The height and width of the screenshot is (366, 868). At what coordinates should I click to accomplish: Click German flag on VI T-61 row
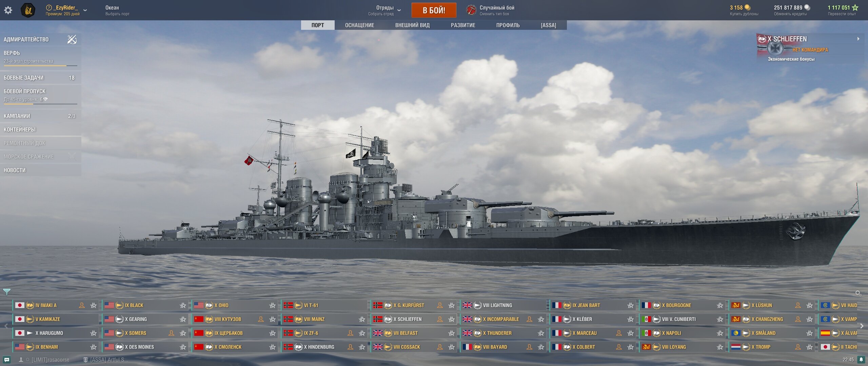point(288,305)
